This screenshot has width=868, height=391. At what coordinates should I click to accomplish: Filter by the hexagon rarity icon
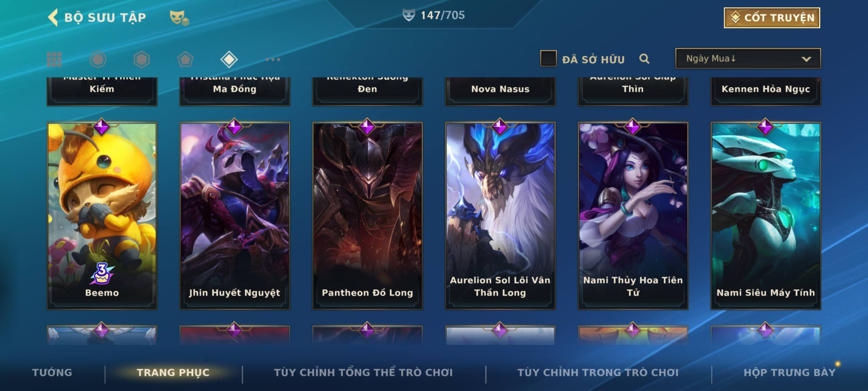click(x=141, y=59)
